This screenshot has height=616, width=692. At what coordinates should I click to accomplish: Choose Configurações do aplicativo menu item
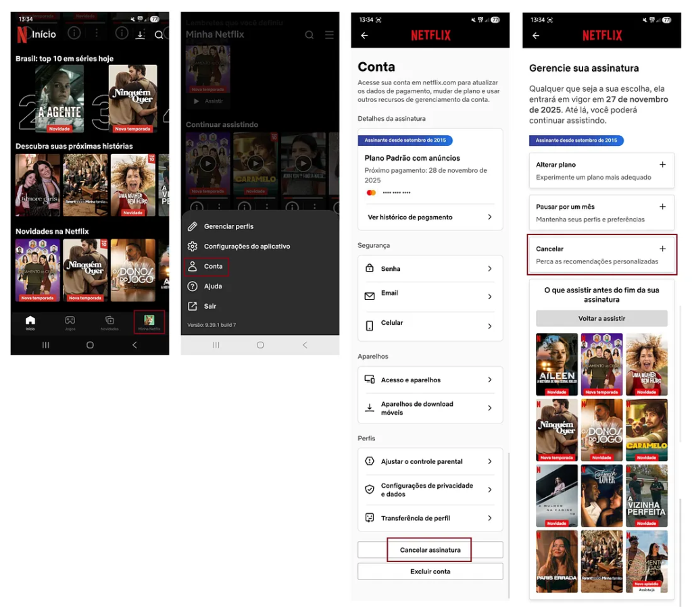(247, 247)
